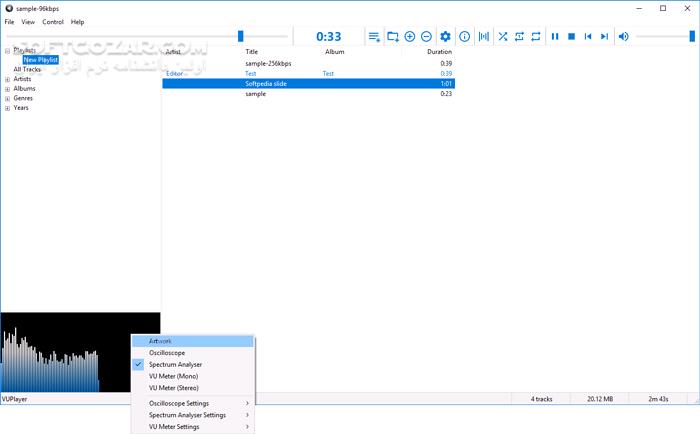This screenshot has width=700, height=434.
Task: Pause playback with the pause button
Action: click(x=554, y=37)
